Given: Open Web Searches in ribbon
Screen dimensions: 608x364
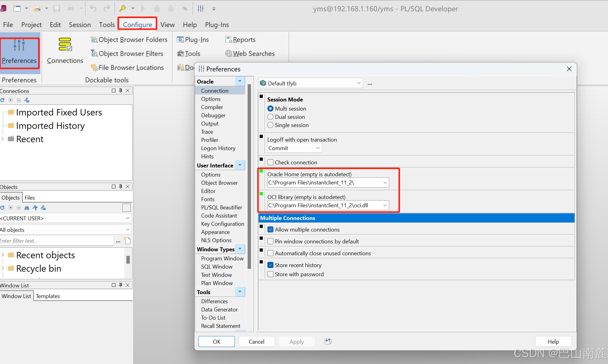Looking at the screenshot, I should [250, 53].
